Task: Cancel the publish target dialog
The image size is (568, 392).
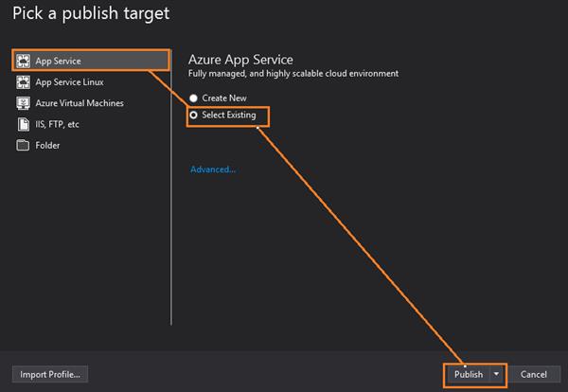Action: (534, 374)
